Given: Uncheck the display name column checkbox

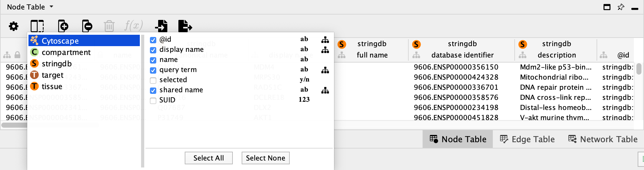Looking at the screenshot, I should pos(153,50).
